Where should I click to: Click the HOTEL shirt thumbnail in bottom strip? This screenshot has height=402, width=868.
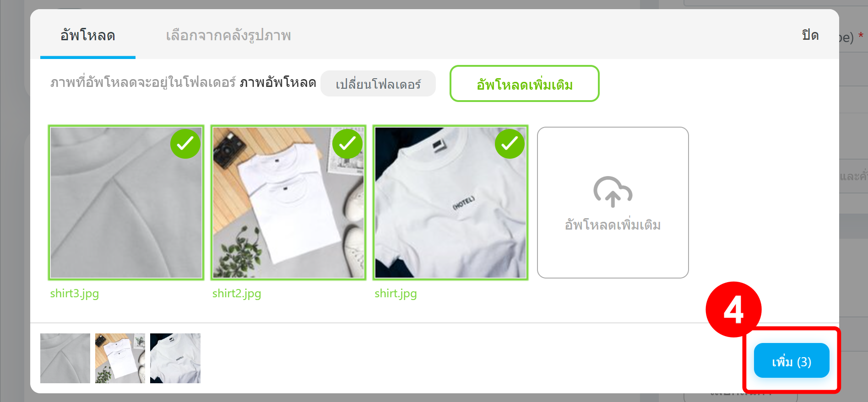(x=175, y=358)
